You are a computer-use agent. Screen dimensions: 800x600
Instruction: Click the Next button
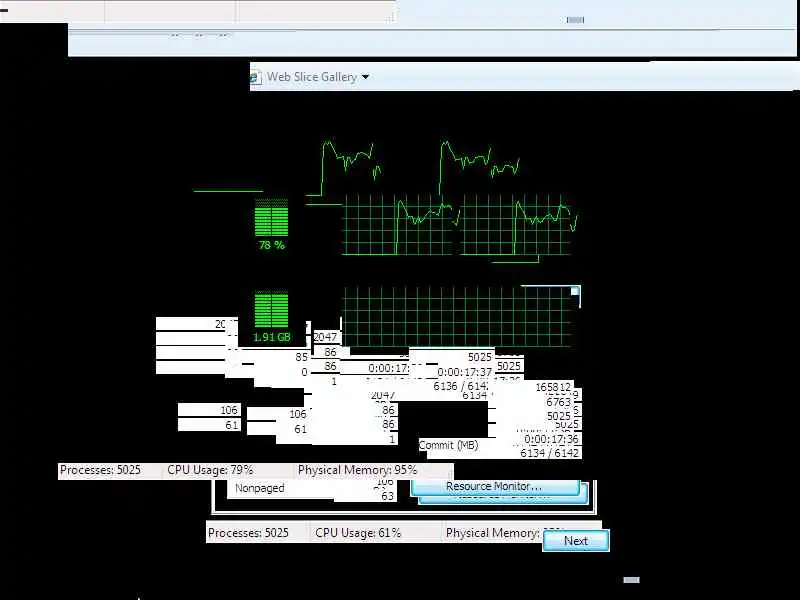click(x=576, y=541)
